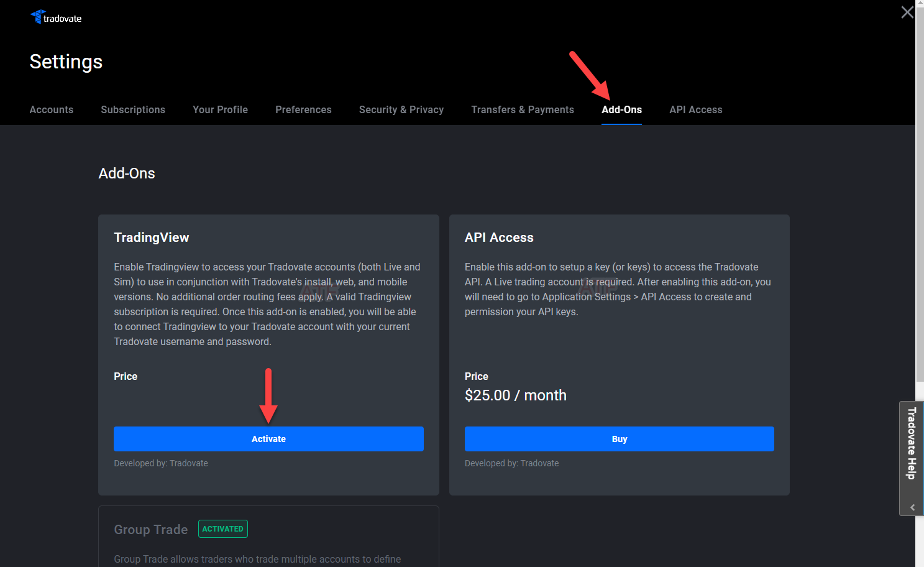Screen dimensions: 924x567
Task: Click the TradingView card heading
Action: tap(152, 237)
